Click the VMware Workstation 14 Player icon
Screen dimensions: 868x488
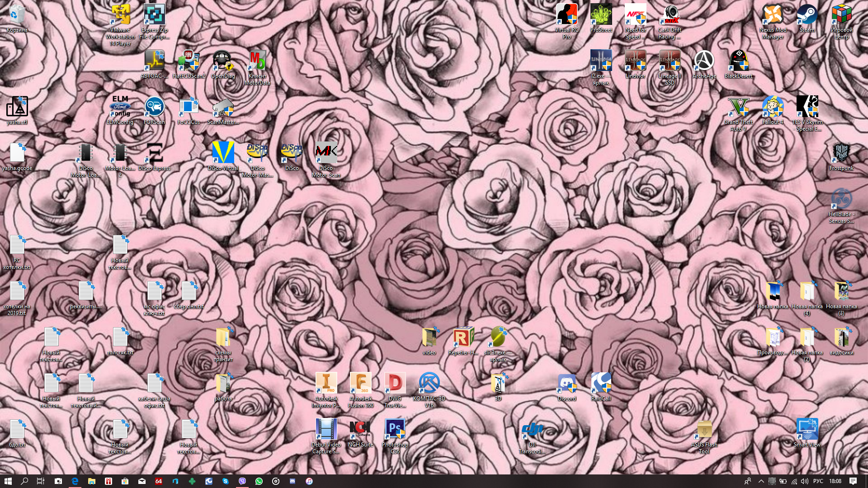(x=120, y=16)
